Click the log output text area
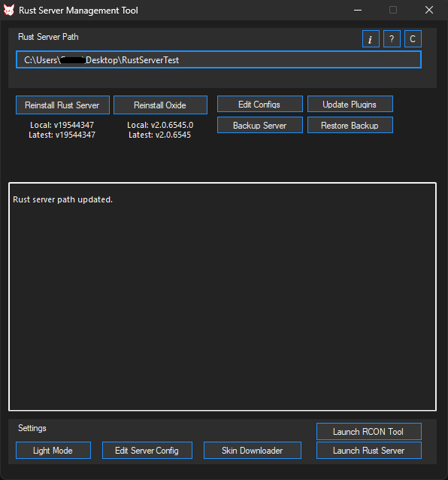 pyautogui.click(x=222, y=296)
